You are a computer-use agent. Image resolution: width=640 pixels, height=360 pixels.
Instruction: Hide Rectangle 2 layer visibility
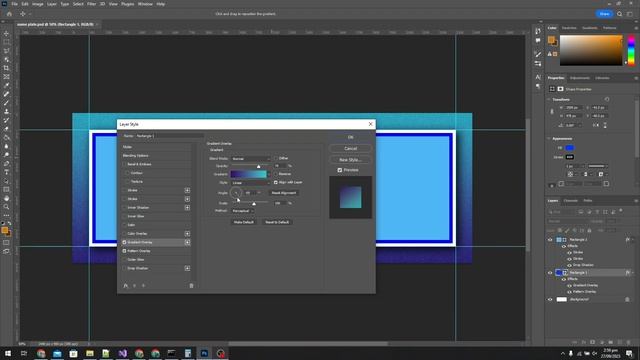point(550,240)
